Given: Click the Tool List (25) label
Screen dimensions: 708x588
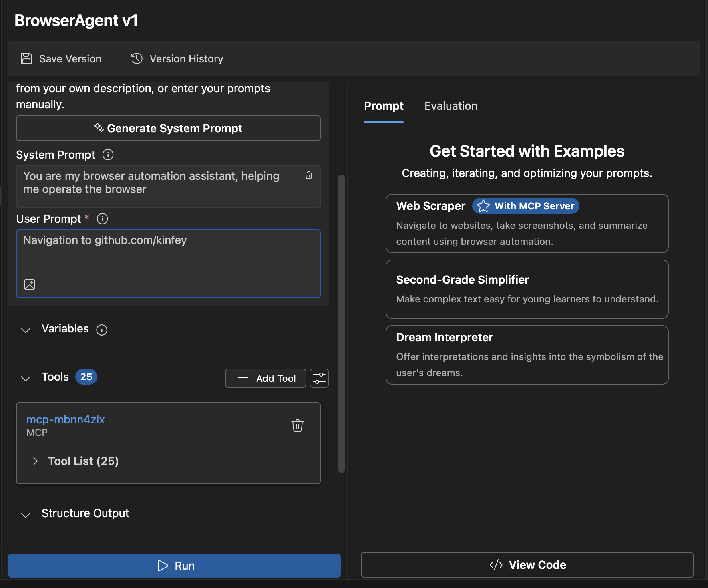Looking at the screenshot, I should [83, 461].
